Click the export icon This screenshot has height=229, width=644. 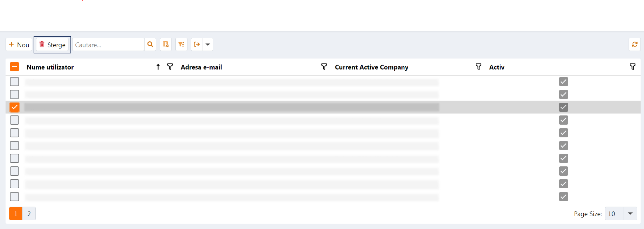point(197,44)
